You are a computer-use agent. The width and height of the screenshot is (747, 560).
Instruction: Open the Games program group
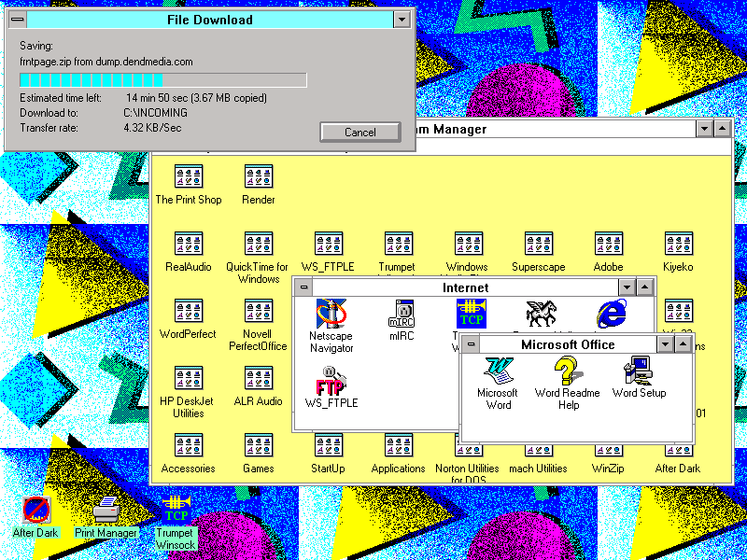259,445
